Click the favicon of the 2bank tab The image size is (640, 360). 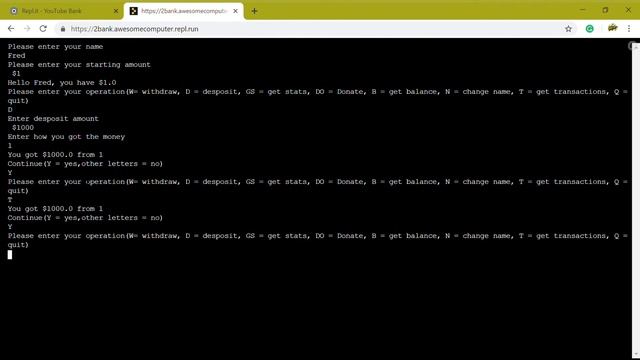tap(133, 11)
